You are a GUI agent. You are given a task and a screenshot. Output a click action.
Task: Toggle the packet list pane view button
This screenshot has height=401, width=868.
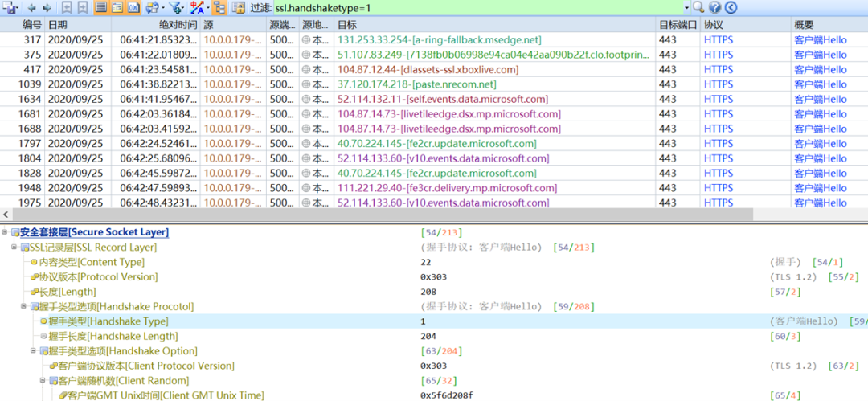(x=101, y=8)
